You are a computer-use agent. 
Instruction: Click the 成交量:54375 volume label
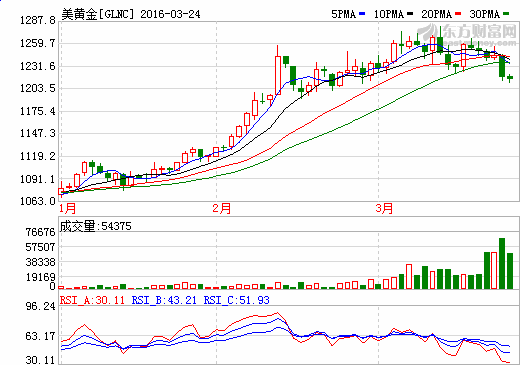click(x=96, y=226)
